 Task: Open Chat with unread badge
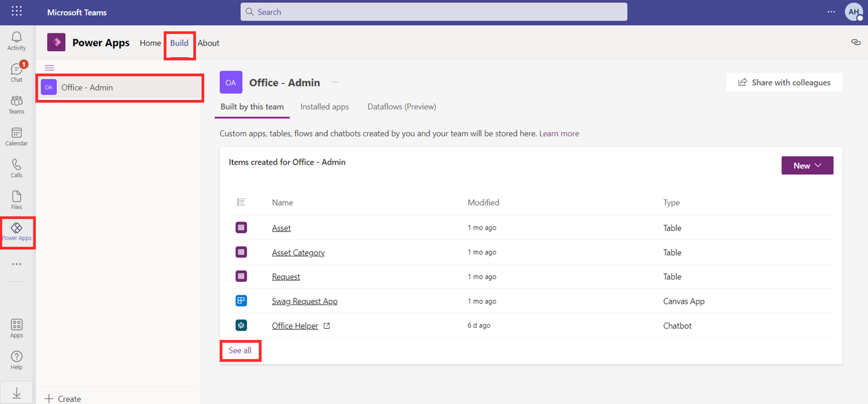coord(16,73)
